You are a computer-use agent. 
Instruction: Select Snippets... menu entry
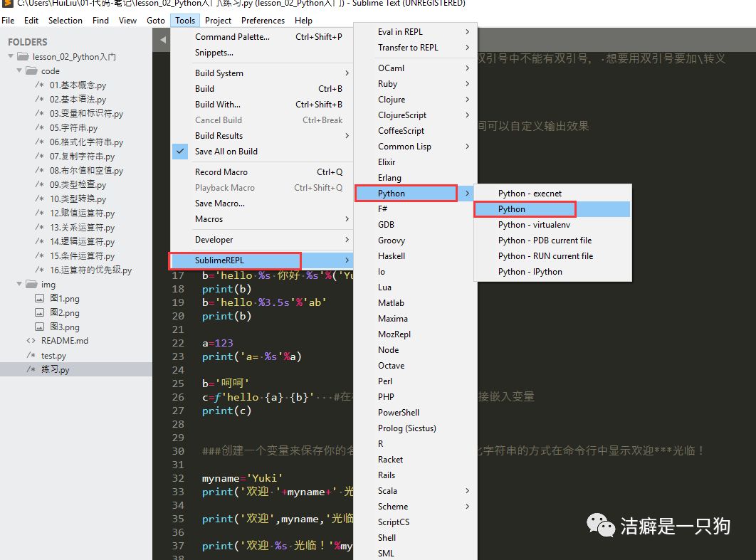pos(262,53)
